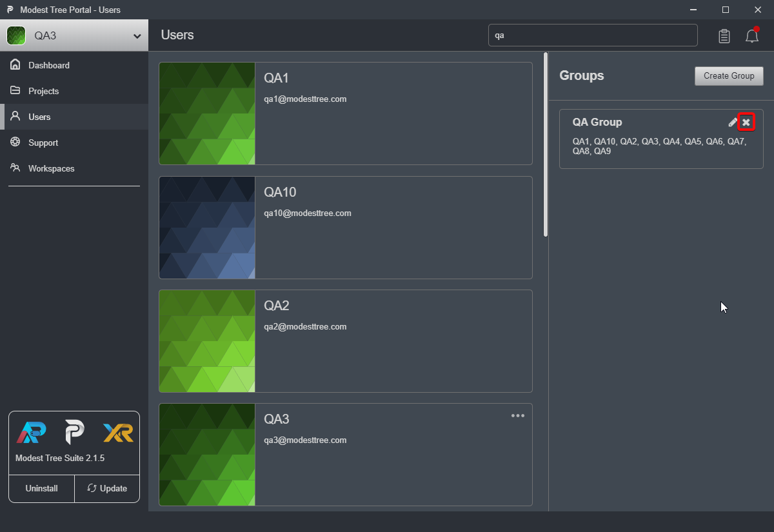Click the Users page heading

coord(177,35)
